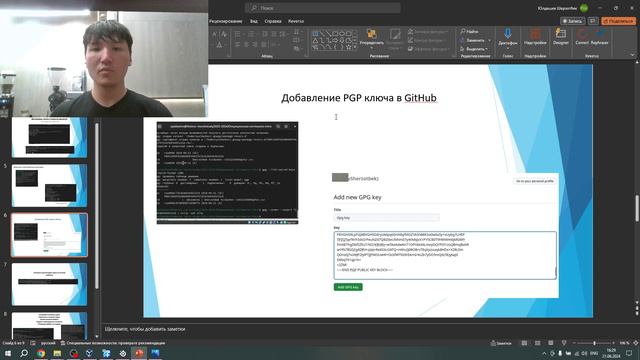
Task: Open the Windows Start menu
Action: tap(8, 353)
